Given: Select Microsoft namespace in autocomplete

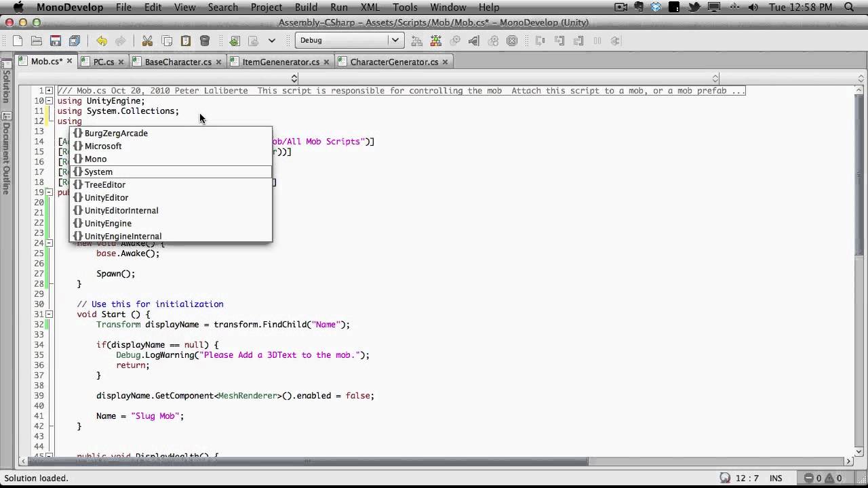Looking at the screenshot, I should point(171,146).
